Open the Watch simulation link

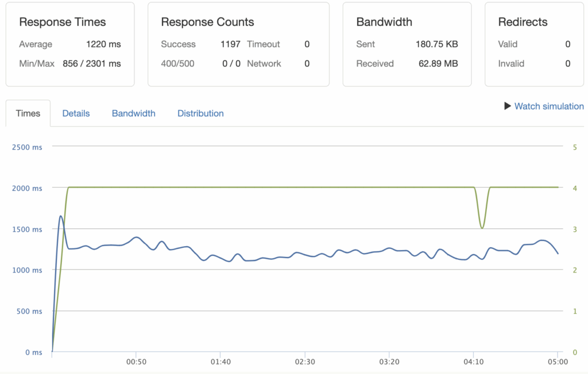pos(548,106)
